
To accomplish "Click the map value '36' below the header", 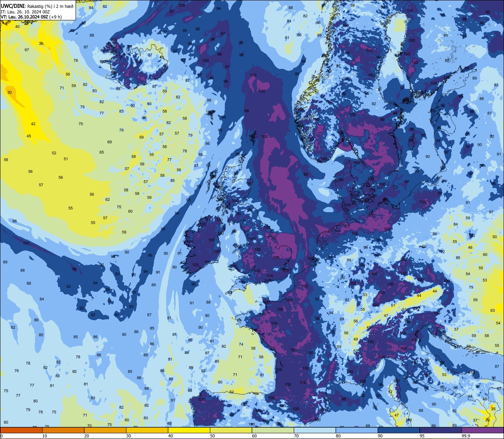I will tap(41, 43).
